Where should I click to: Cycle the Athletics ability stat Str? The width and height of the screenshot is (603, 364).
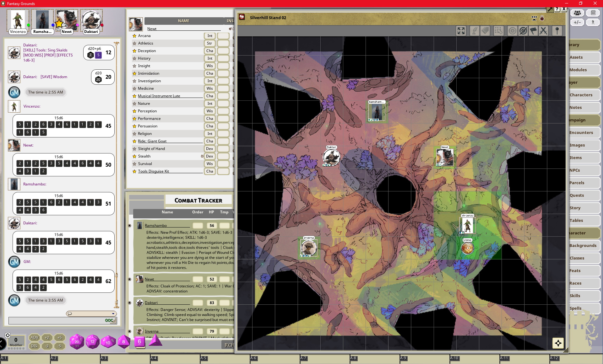[209, 43]
